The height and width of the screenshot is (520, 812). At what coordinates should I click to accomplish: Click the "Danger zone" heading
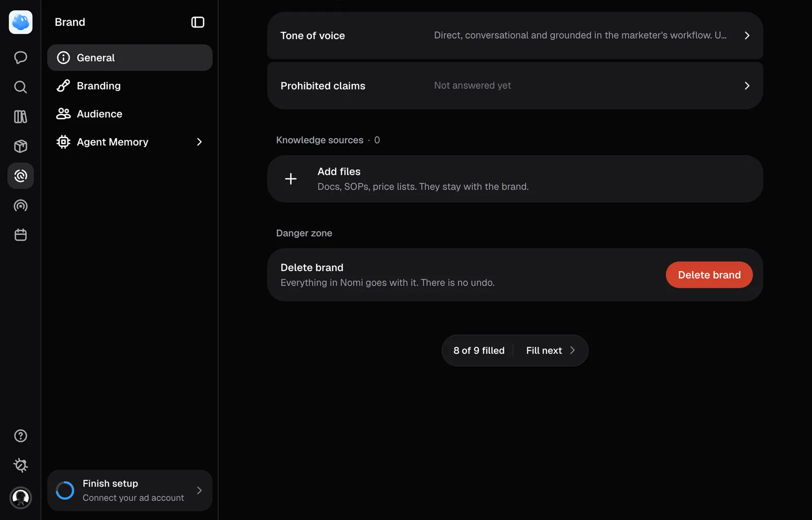(x=304, y=233)
